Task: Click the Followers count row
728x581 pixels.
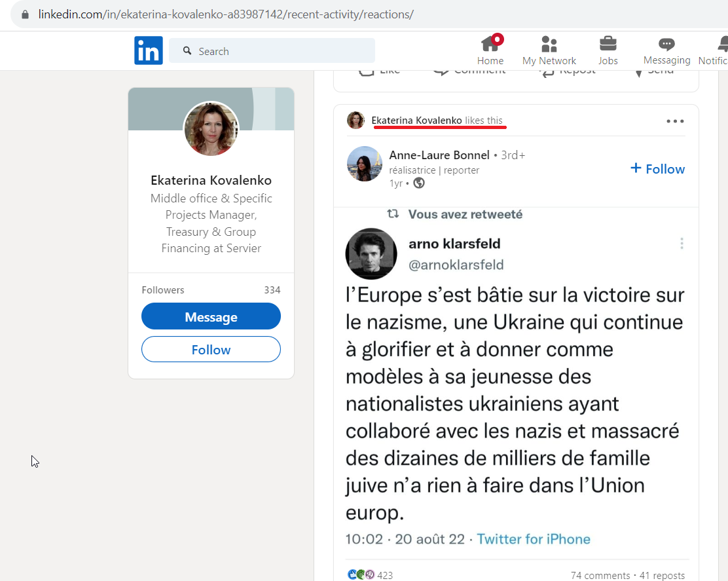Action: (211, 290)
